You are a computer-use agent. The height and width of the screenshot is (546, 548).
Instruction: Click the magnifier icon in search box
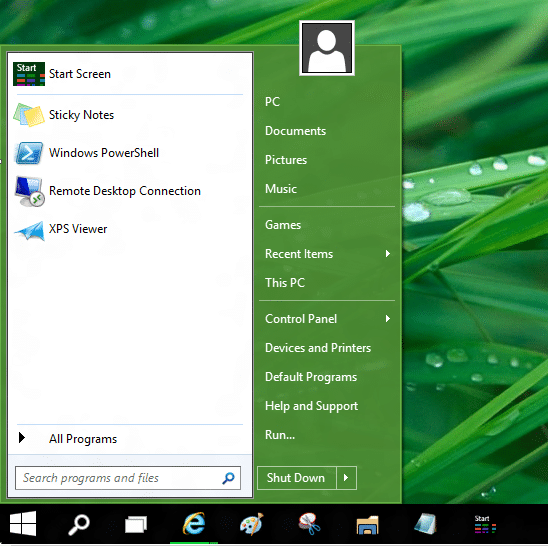[229, 478]
